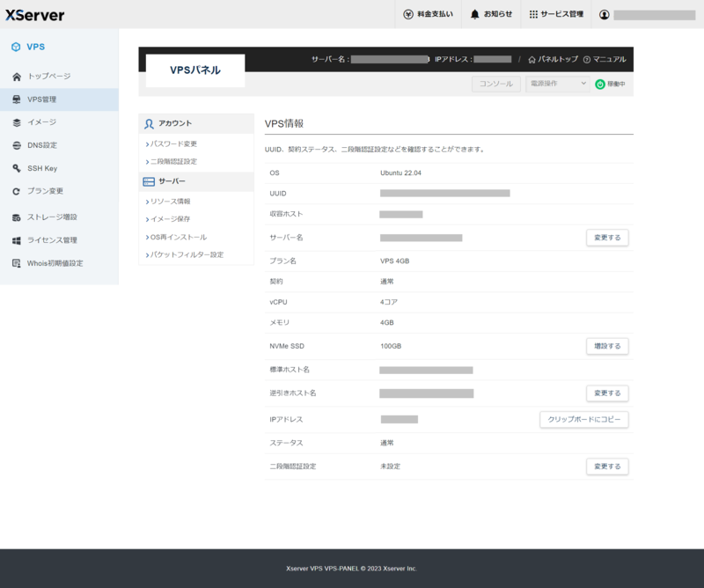Open the マニュアル link

pos(609,59)
